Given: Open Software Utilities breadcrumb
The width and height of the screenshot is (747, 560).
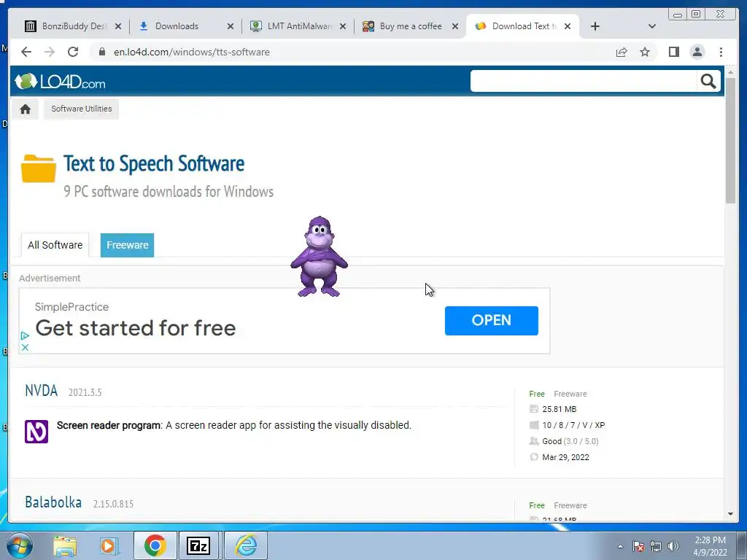Looking at the screenshot, I should [82, 109].
